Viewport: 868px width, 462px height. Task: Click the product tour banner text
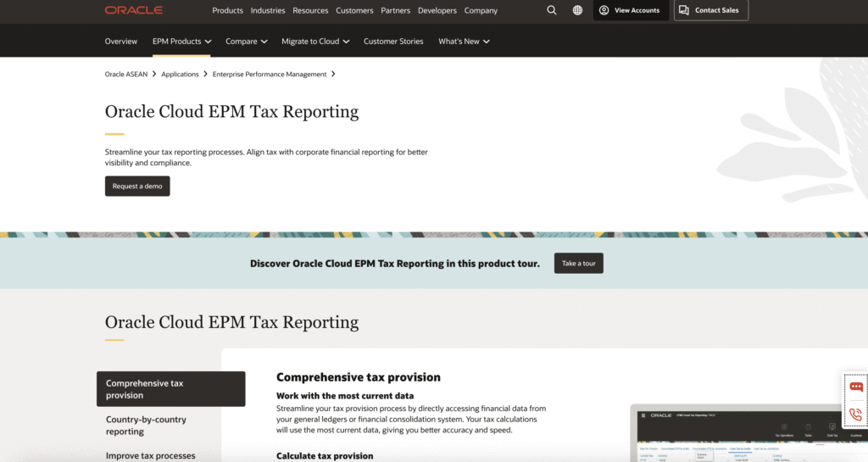(x=395, y=264)
